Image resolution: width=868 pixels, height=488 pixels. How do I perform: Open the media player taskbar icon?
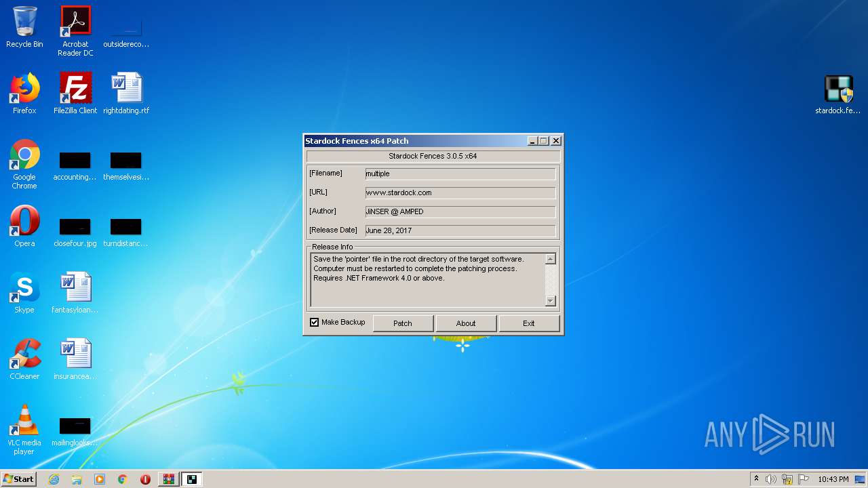[x=100, y=479]
